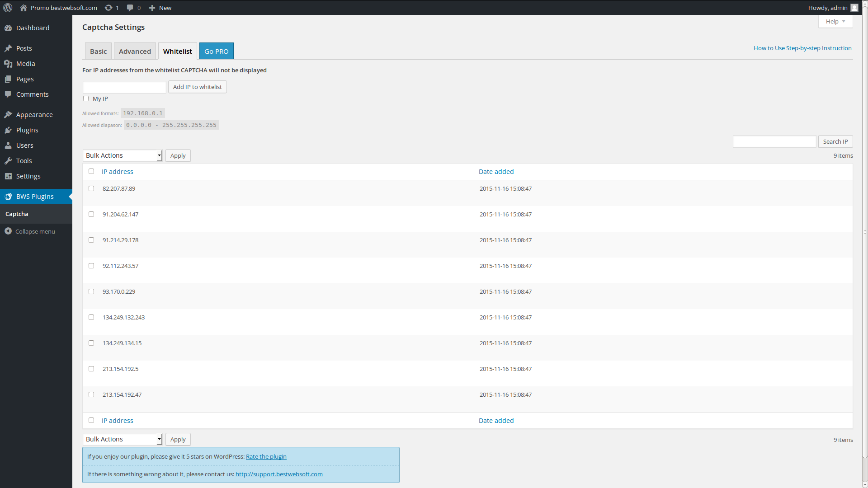Click the admin avatar icon
The image size is (868, 488).
click(x=854, y=8)
